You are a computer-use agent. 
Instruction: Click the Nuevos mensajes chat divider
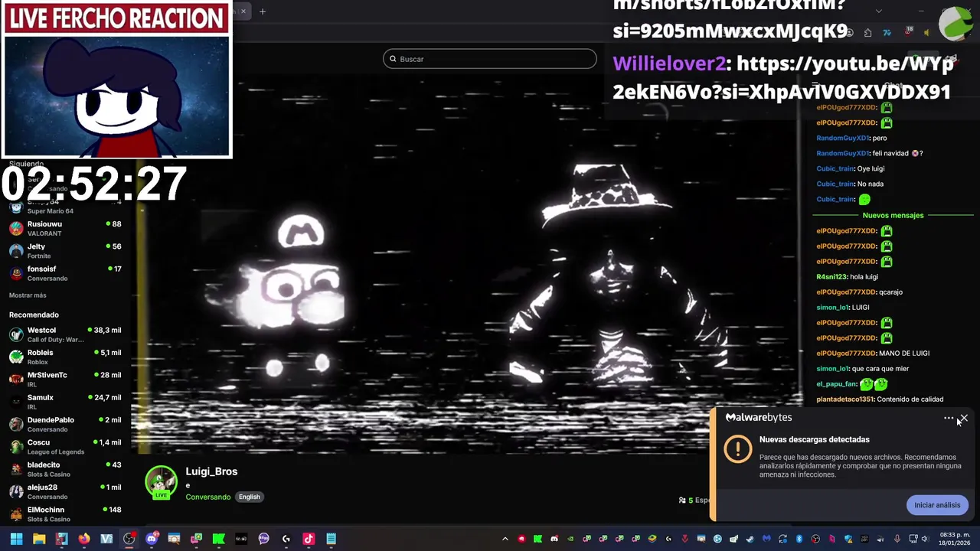(893, 215)
